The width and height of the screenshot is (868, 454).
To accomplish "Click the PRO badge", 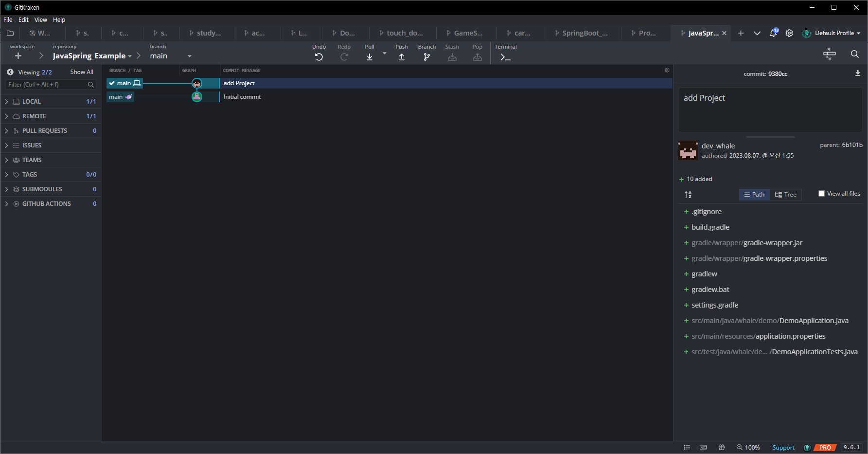I will pyautogui.click(x=825, y=448).
